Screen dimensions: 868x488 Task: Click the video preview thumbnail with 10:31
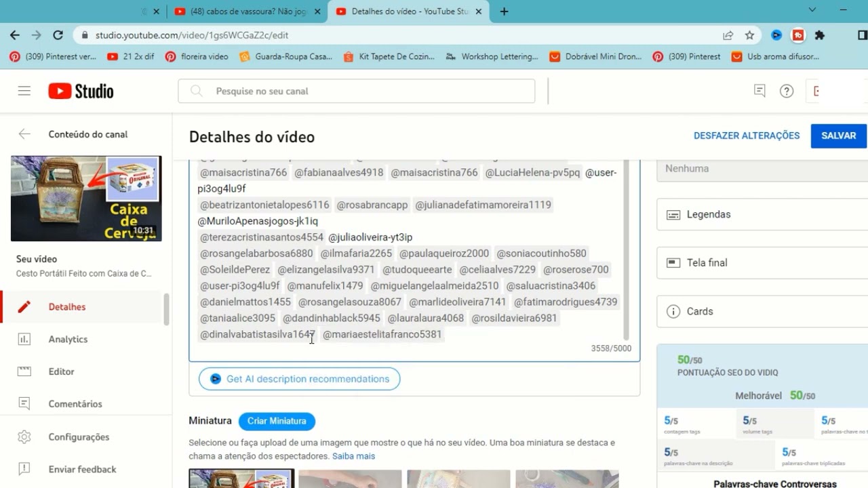point(86,199)
